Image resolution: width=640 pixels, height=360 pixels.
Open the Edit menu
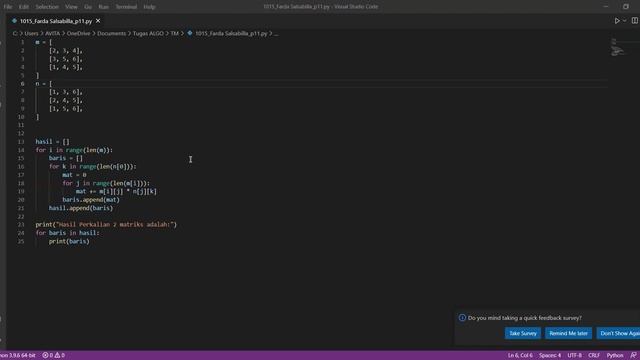(24, 7)
